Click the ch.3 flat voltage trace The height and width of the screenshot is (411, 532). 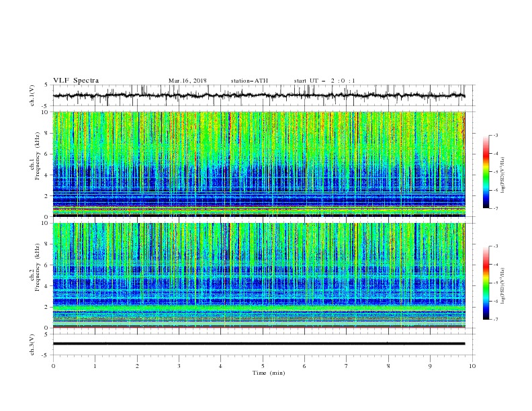point(259,344)
